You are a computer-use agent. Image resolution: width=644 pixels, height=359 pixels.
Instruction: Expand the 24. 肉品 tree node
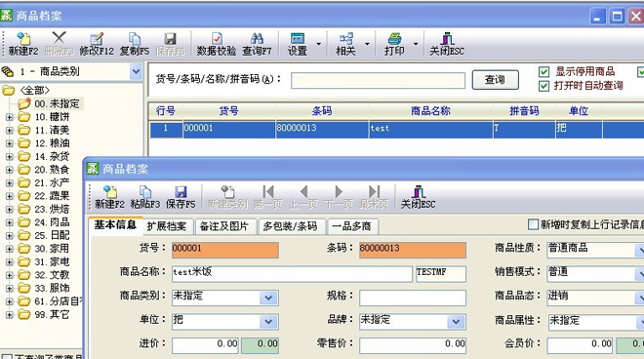(x=10, y=222)
